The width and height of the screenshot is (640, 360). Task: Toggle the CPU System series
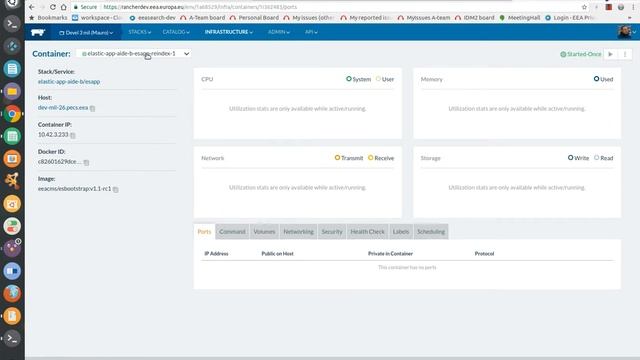pyautogui.click(x=358, y=79)
